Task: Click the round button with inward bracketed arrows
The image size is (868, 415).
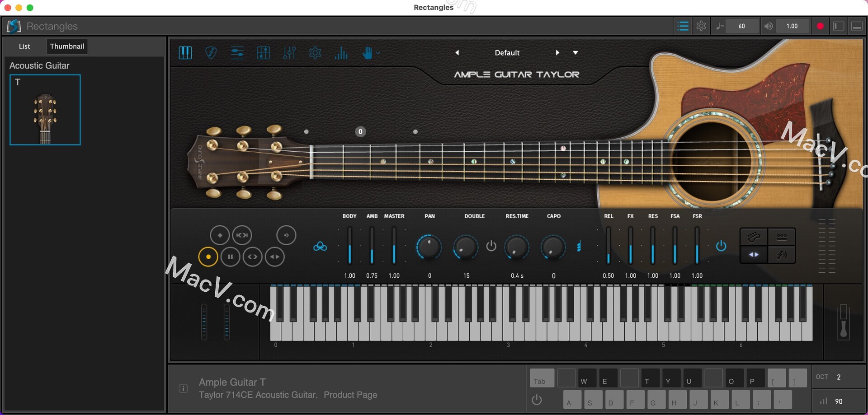Action: (242, 235)
